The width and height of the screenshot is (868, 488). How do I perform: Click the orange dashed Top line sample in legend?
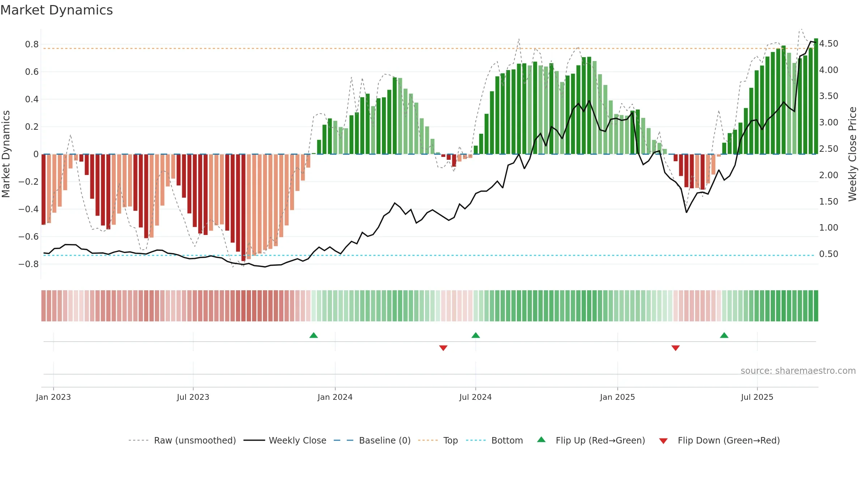[428, 440]
